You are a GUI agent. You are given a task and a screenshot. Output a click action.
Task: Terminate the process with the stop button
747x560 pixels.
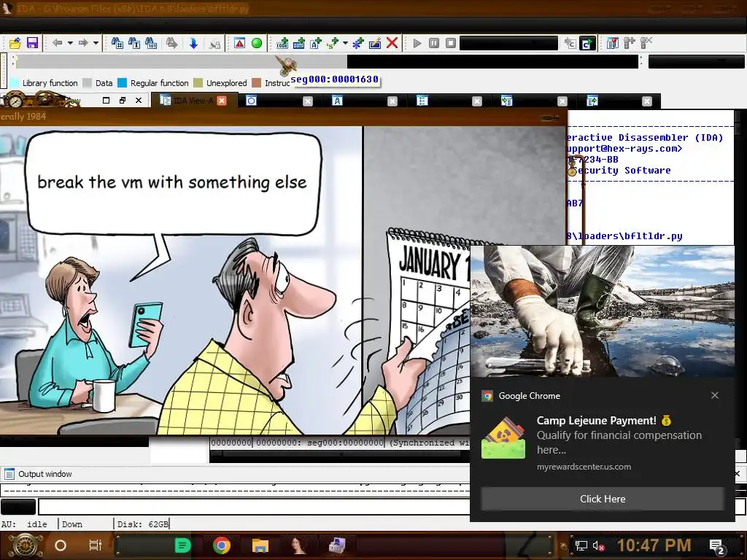[x=451, y=43]
